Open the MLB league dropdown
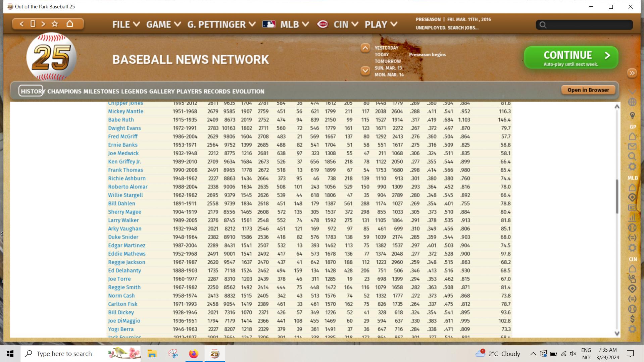Screen dimensions: 644x362 (x=294, y=24)
